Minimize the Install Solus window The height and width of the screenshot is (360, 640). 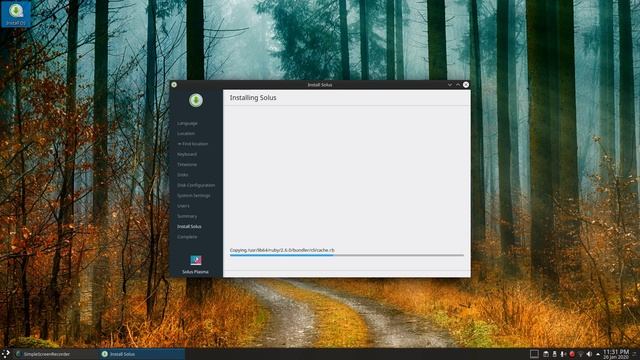(450, 85)
